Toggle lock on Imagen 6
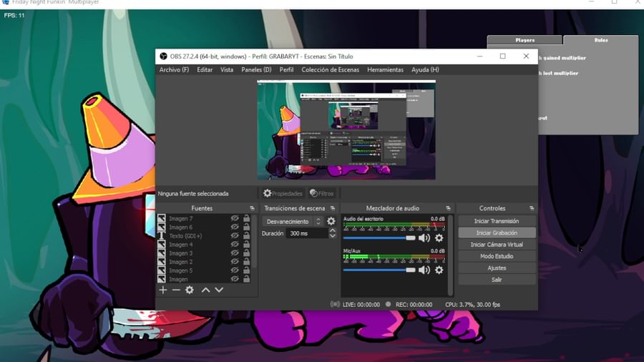This screenshot has width=644, height=362. click(246, 227)
